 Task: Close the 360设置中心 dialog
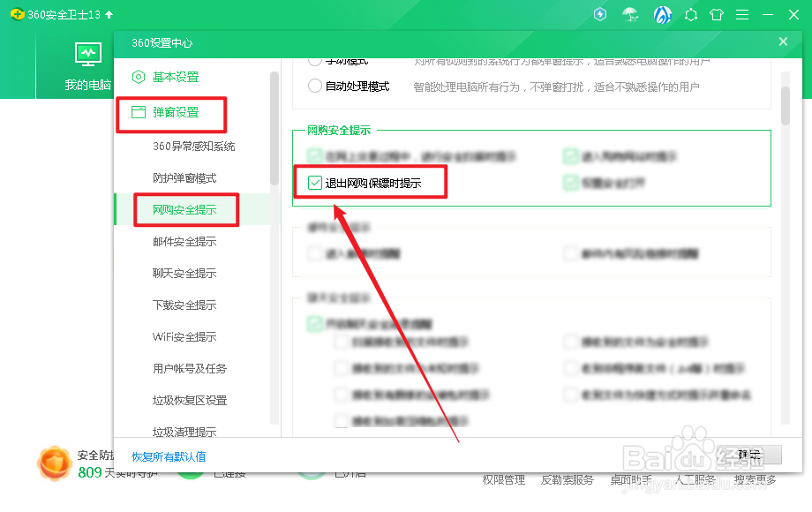point(783,41)
